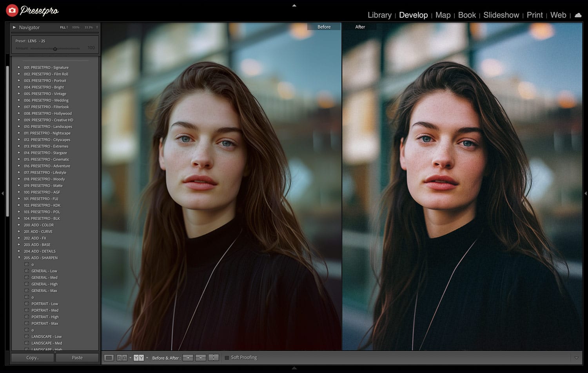The height and width of the screenshot is (373, 588).
Task: Click the Paste button
Action: pyautogui.click(x=77, y=358)
